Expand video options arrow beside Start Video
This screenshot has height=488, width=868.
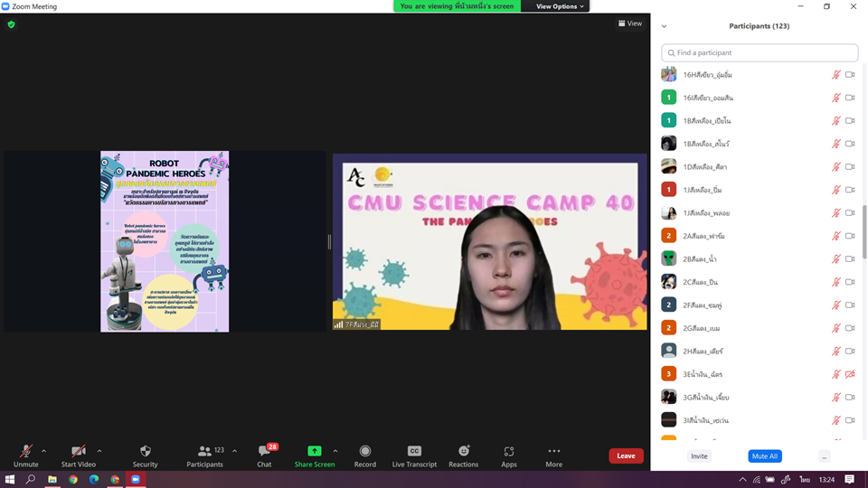(x=99, y=450)
